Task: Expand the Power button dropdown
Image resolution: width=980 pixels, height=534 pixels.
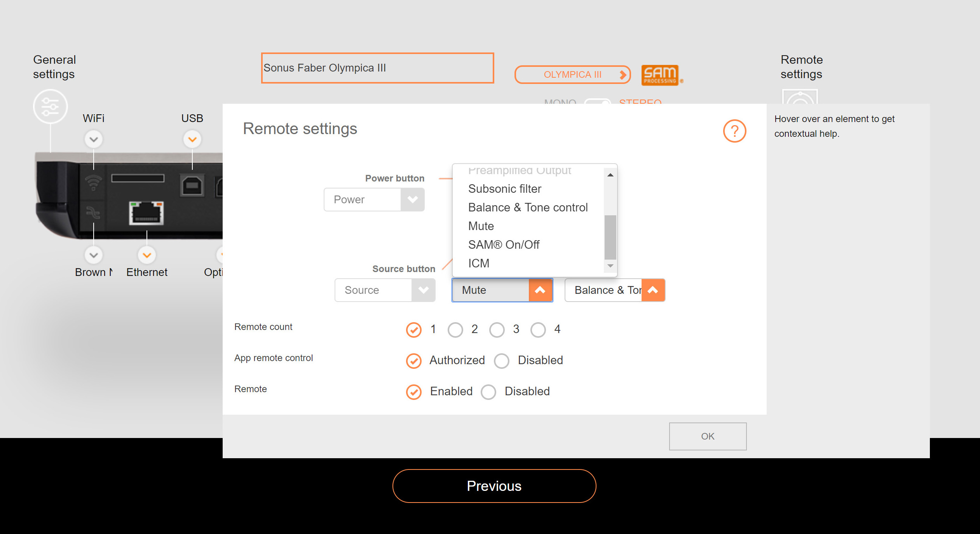Action: (412, 199)
